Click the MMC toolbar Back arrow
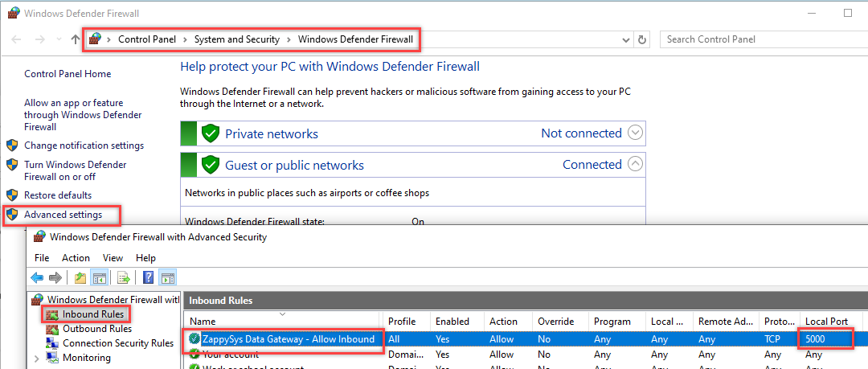 coord(37,278)
